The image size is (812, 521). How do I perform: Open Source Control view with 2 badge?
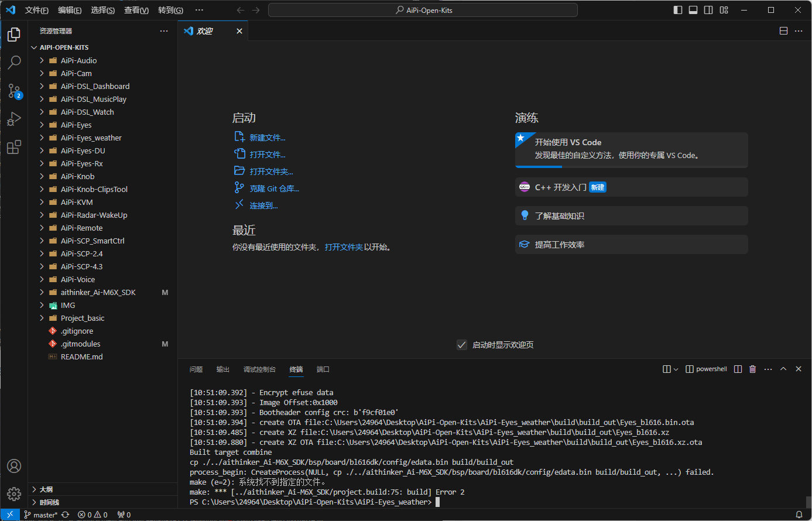pyautogui.click(x=14, y=91)
